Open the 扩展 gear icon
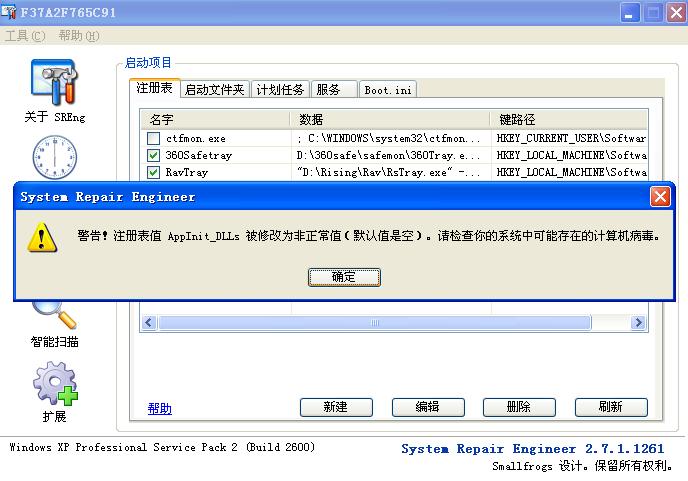 55,384
